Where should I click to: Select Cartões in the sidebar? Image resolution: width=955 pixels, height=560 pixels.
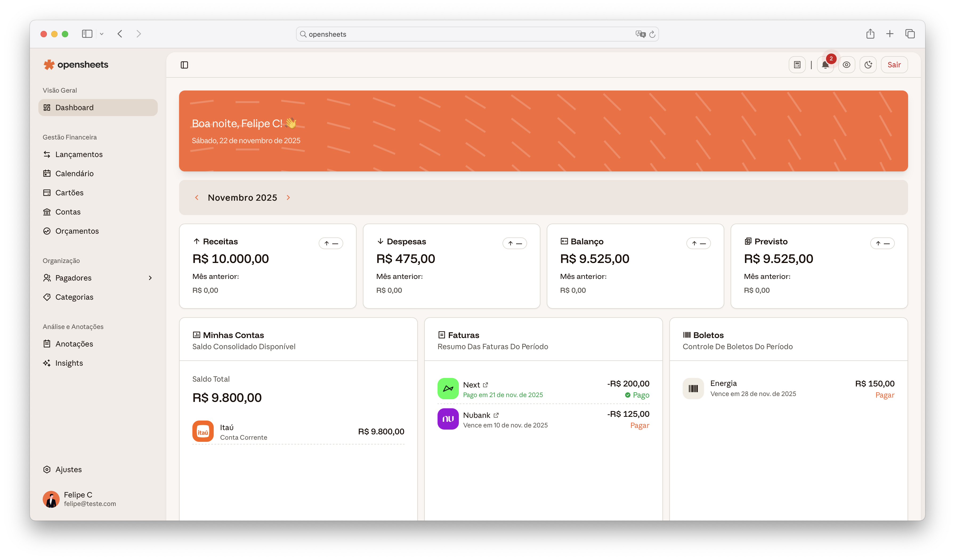pos(69,192)
